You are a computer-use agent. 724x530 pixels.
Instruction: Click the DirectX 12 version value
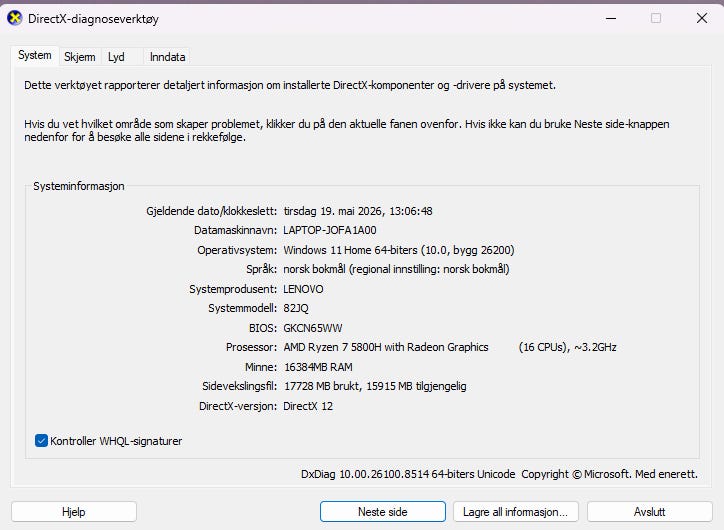point(308,406)
